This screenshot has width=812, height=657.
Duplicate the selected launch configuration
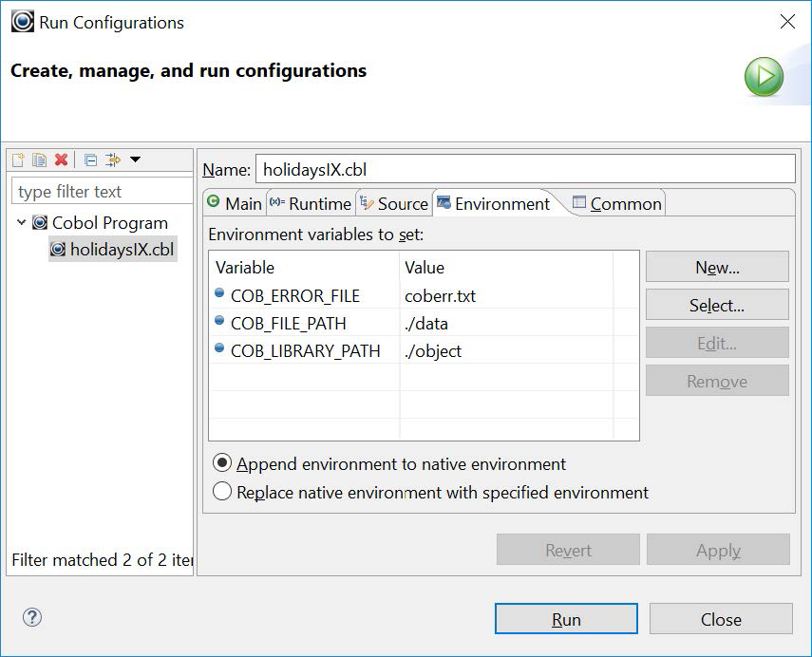40,160
